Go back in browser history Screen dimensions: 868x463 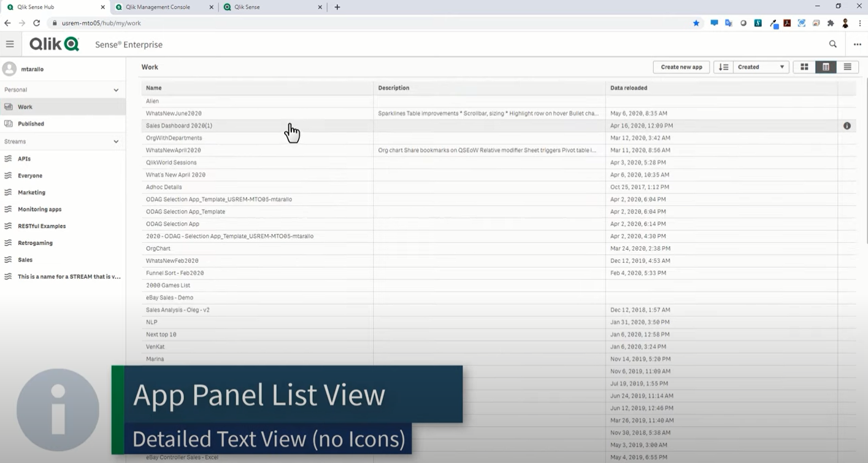tap(7, 23)
